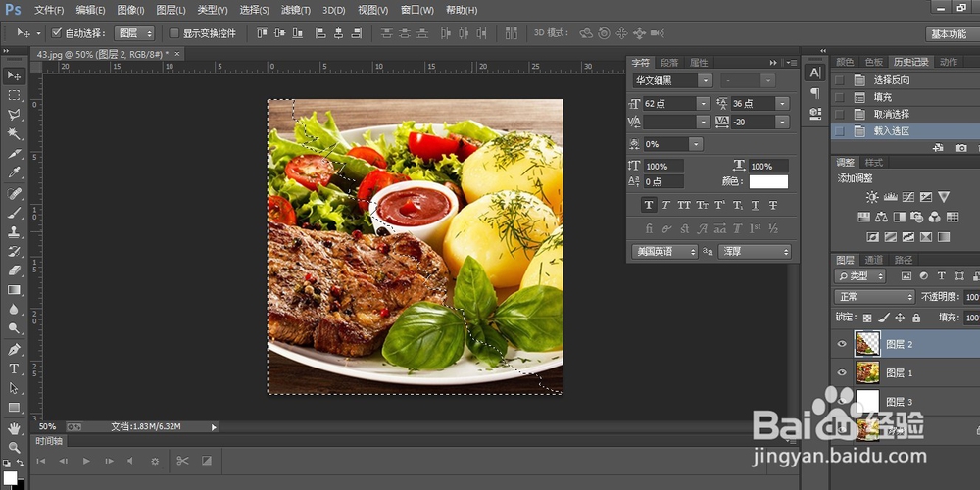Viewport: 980px width, 490px height.
Task: Select the Eraser tool
Action: click(x=14, y=270)
